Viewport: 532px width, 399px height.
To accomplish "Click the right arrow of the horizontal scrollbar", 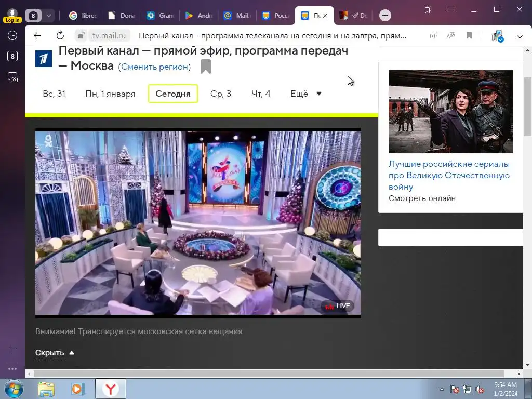I will pyautogui.click(x=519, y=374).
